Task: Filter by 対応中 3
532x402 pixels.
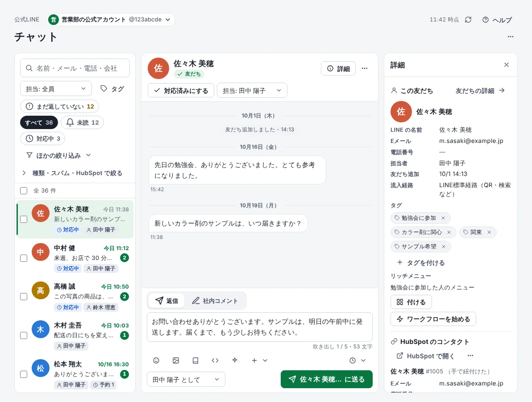Action: 43,138
